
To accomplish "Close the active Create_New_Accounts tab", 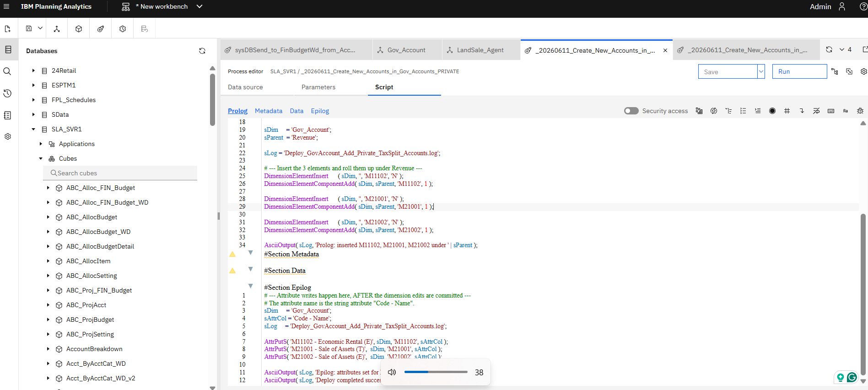I will (x=665, y=50).
